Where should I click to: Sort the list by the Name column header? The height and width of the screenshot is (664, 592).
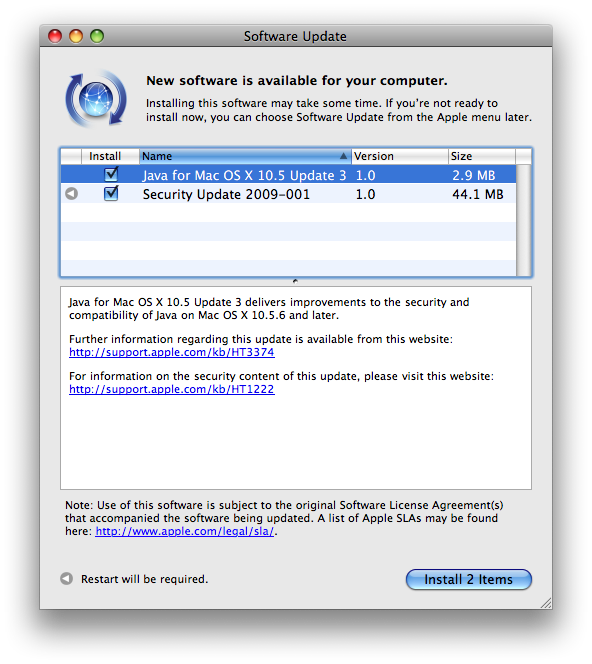[245, 156]
